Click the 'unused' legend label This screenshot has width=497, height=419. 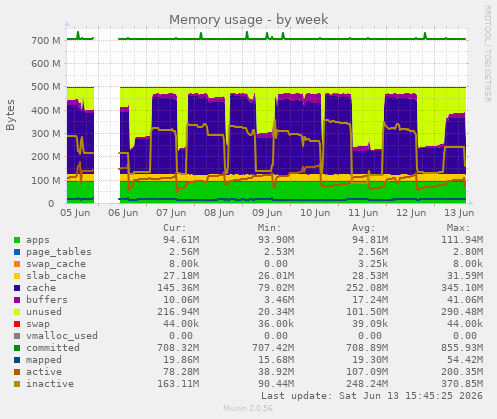44,312
